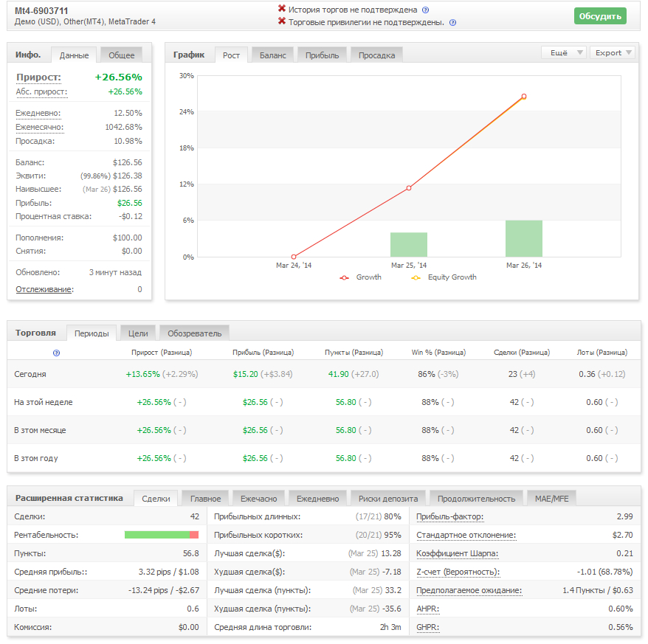Screen dimensions: 648x644
Task: Switch to Общее tab in Инфо panel
Action: (x=122, y=55)
